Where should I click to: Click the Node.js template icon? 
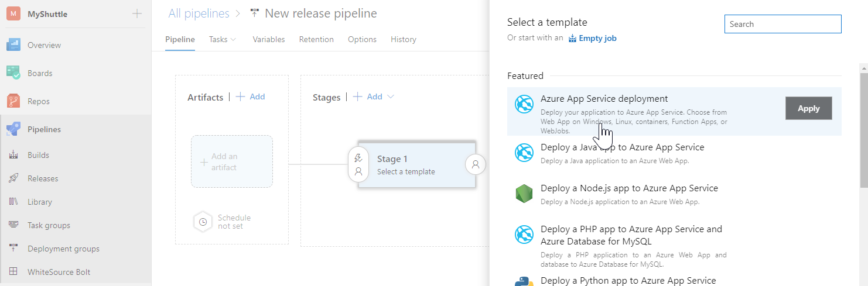point(524,194)
